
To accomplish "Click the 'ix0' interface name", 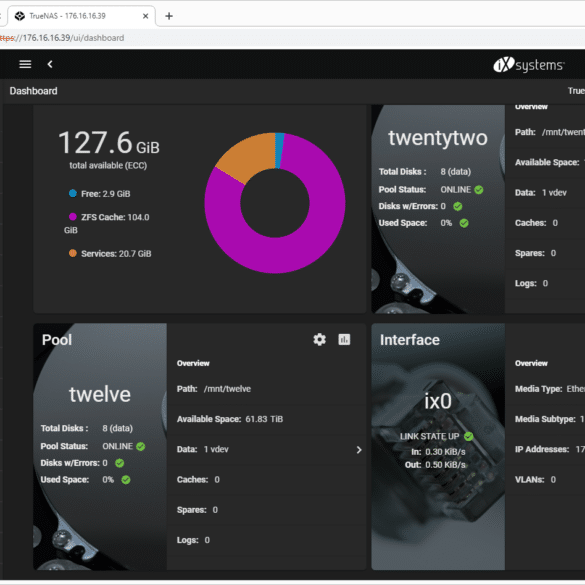I will [438, 401].
